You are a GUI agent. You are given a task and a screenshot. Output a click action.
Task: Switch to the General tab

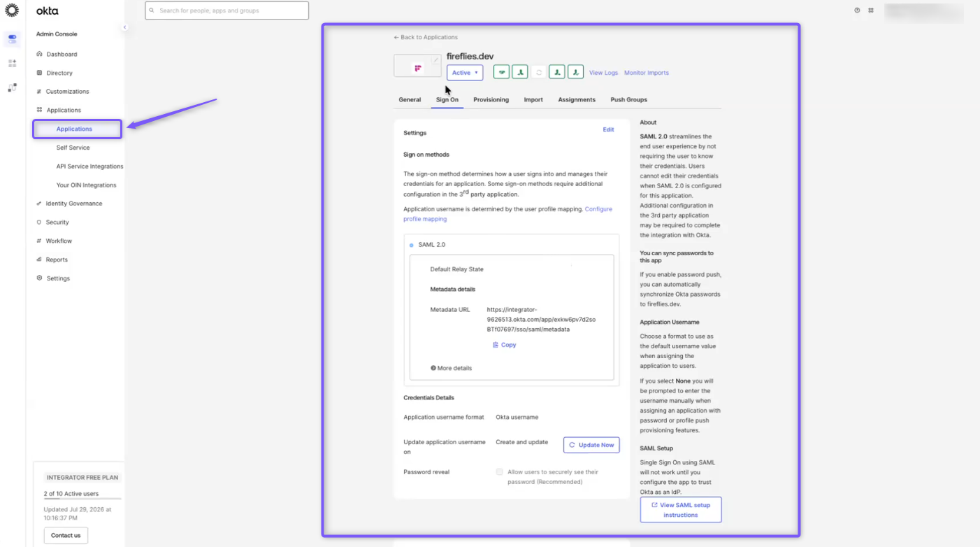(410, 100)
